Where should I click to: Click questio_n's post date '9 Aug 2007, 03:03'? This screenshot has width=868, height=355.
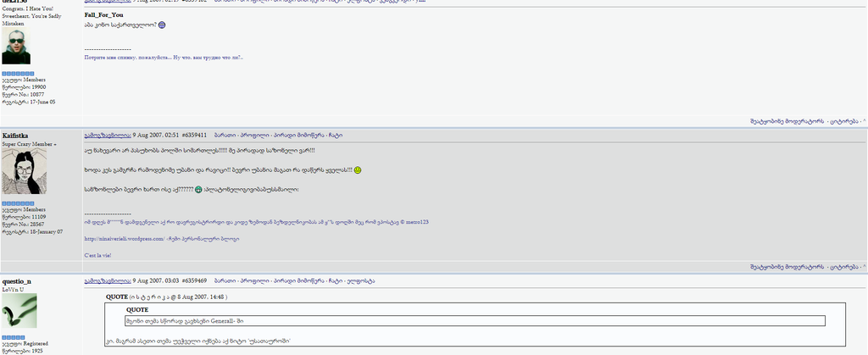156,281
